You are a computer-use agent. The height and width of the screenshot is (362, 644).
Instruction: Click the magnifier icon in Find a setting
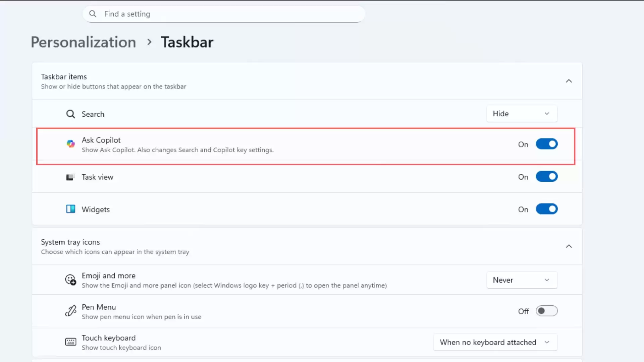(x=93, y=14)
